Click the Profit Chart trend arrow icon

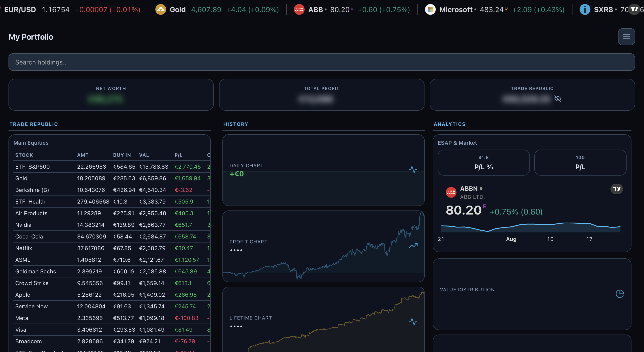413,246
